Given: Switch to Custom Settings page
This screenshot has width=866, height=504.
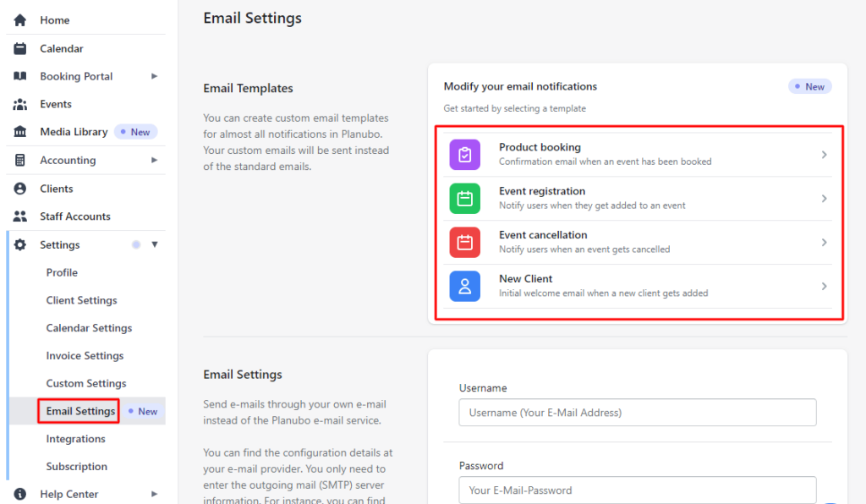Looking at the screenshot, I should coord(86,383).
